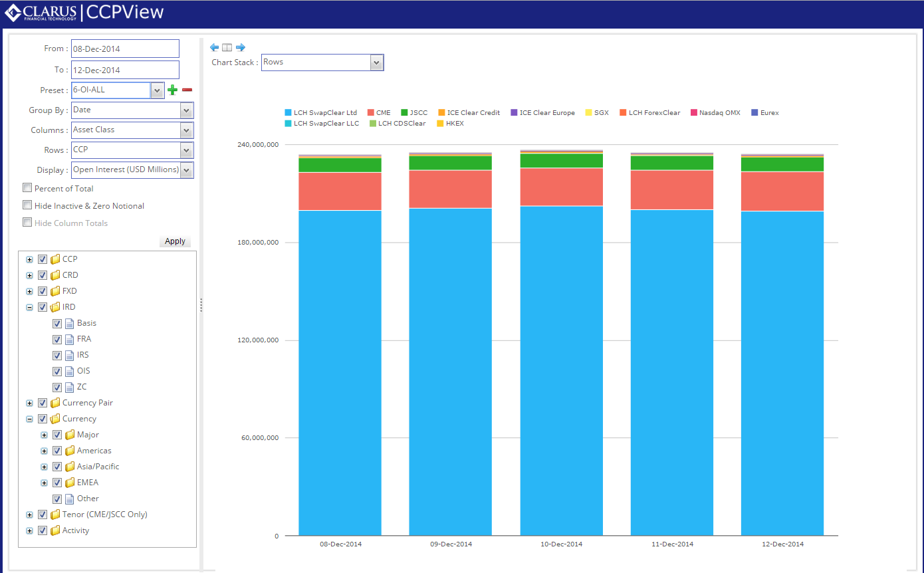Screen dimensions: 924x573
Task: Click the Currency Pair folder icon
Action: [x=56, y=403]
